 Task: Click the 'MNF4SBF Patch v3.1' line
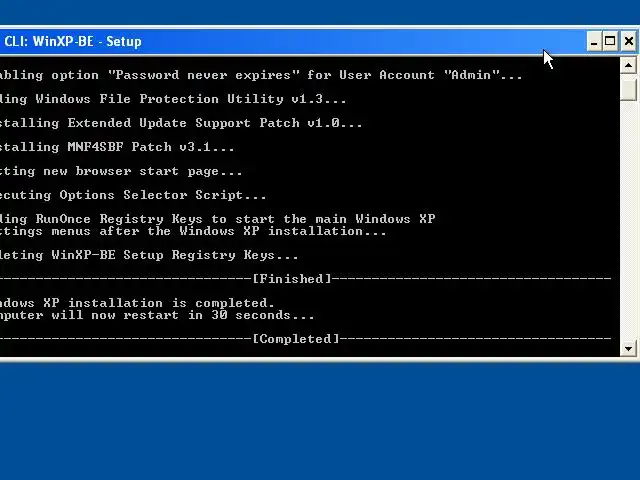(117, 147)
